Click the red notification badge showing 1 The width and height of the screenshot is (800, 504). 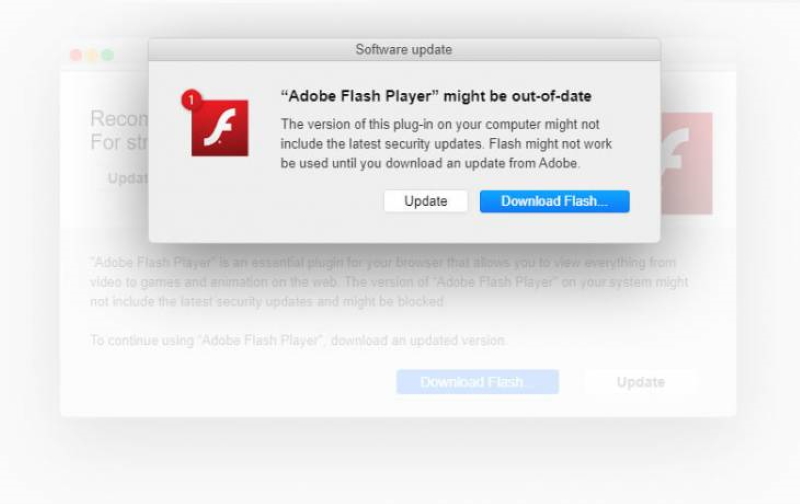pyautogui.click(x=191, y=99)
